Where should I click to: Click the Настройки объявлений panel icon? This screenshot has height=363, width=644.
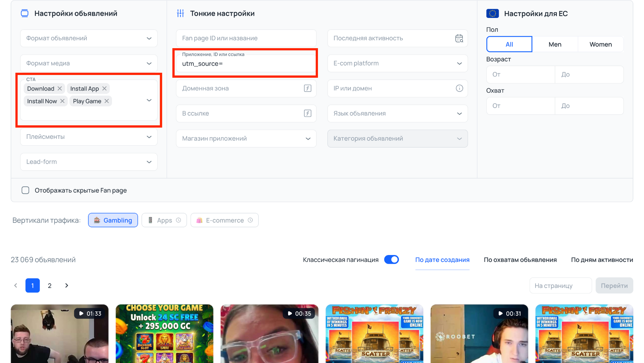25,13
